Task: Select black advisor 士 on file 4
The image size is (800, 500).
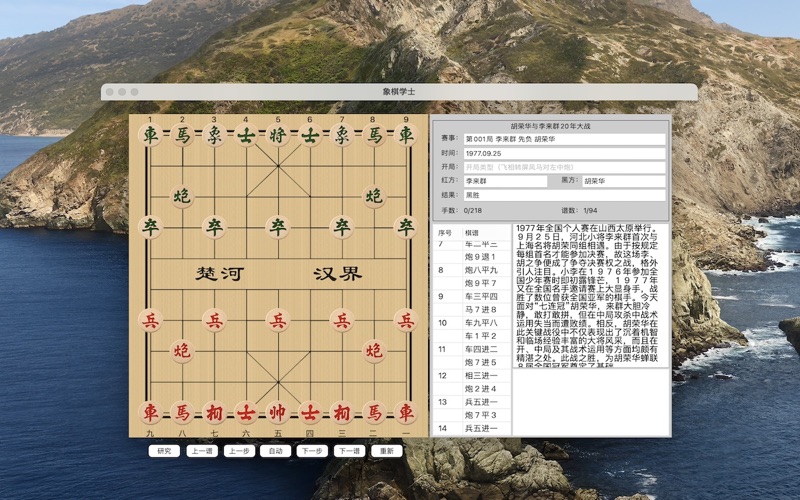Action: pos(246,136)
